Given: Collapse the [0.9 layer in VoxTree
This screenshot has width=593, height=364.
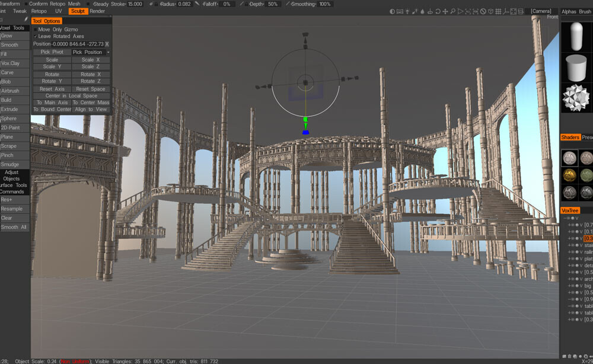Looking at the screenshot, I should pos(569,299).
